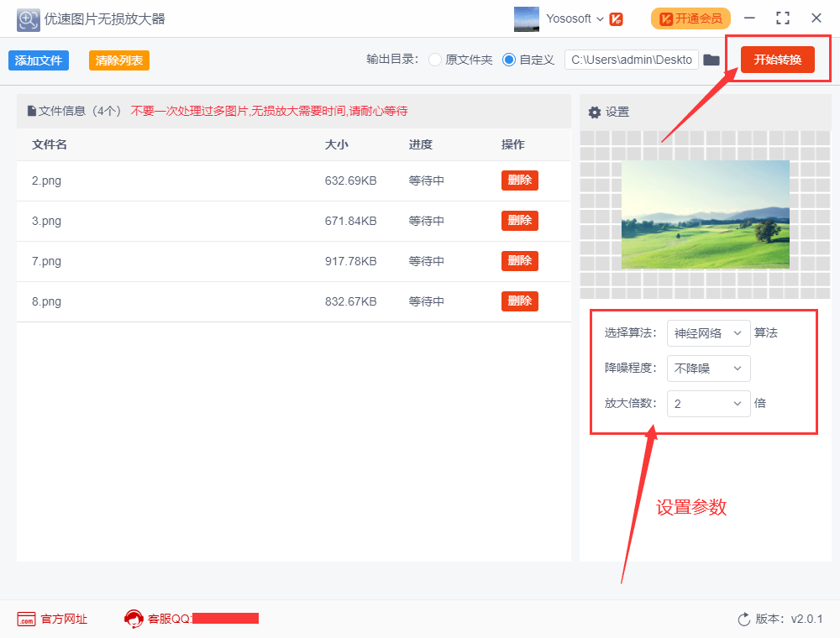Click the 开始转换 start button

point(778,60)
